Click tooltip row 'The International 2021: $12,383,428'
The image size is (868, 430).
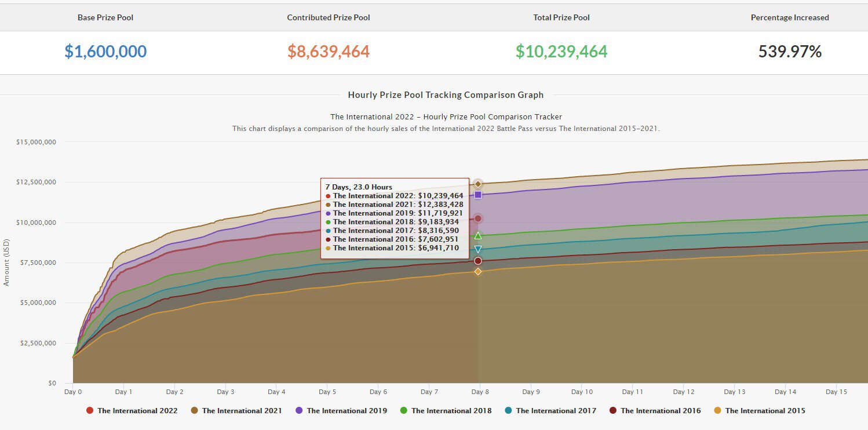point(395,205)
